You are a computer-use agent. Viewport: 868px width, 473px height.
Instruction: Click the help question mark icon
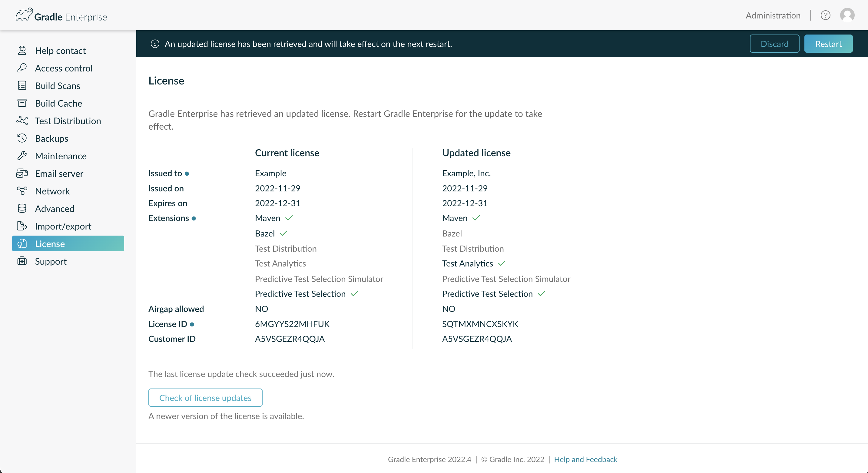click(x=825, y=15)
